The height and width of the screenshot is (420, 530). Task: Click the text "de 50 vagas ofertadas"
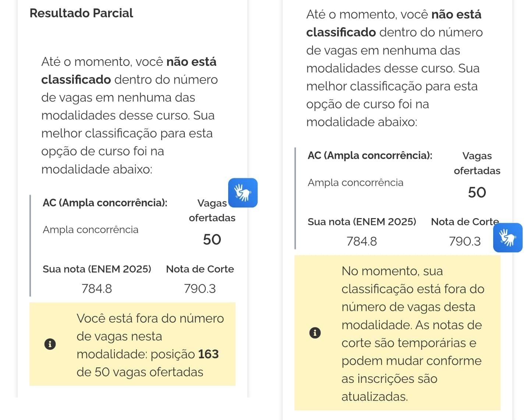[140, 372]
